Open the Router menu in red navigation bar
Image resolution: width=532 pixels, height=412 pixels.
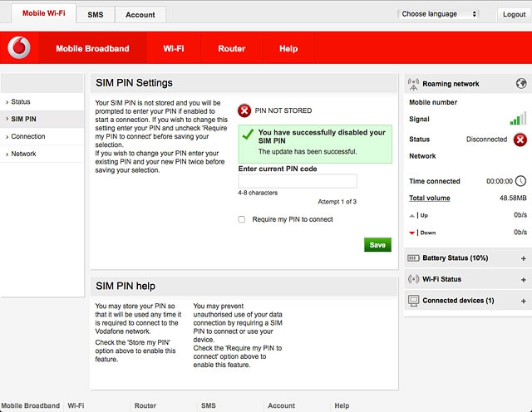[x=231, y=49]
